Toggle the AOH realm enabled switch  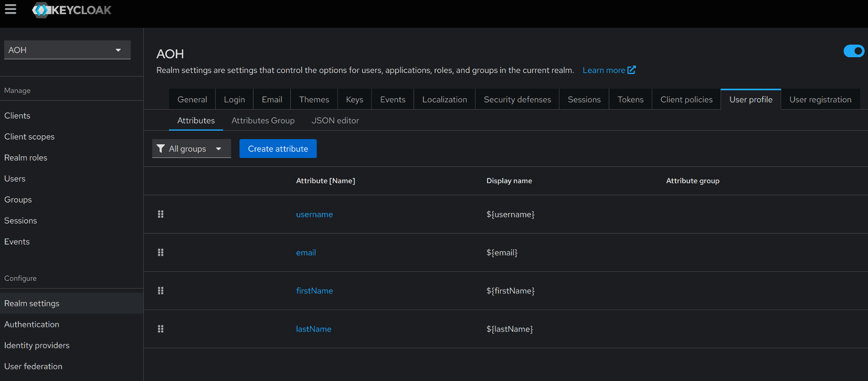[854, 51]
